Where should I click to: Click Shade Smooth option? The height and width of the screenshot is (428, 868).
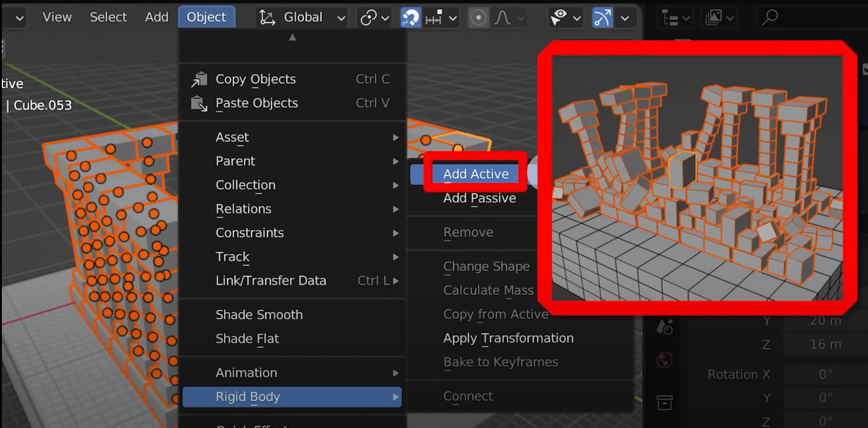259,315
